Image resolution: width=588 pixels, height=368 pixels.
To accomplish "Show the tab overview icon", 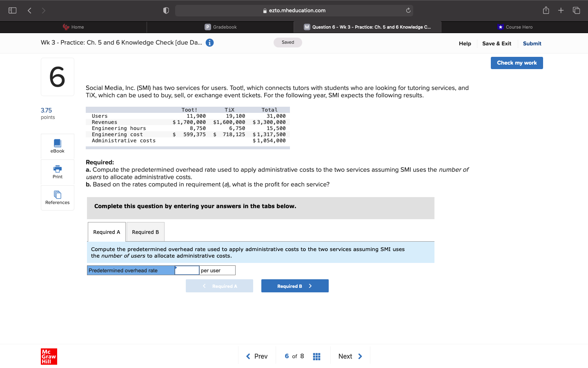I will [576, 11].
